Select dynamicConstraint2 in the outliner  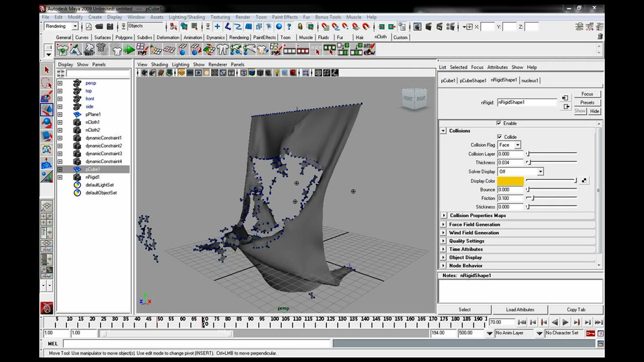[x=104, y=146]
